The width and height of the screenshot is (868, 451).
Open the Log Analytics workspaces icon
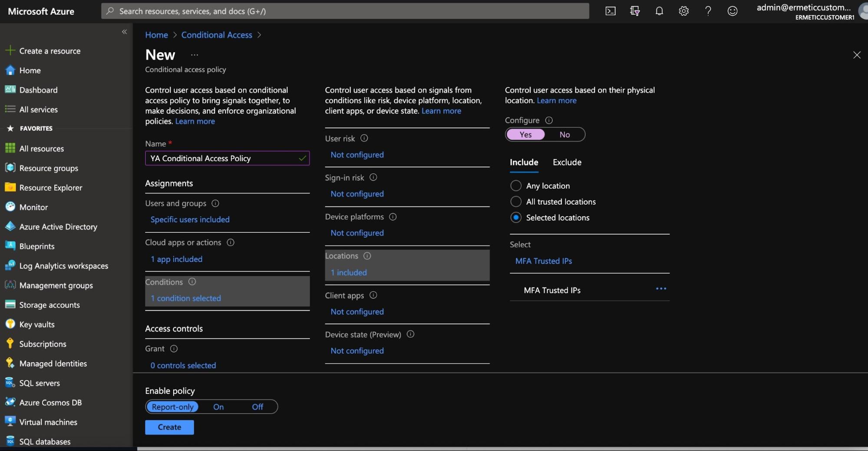tap(10, 265)
